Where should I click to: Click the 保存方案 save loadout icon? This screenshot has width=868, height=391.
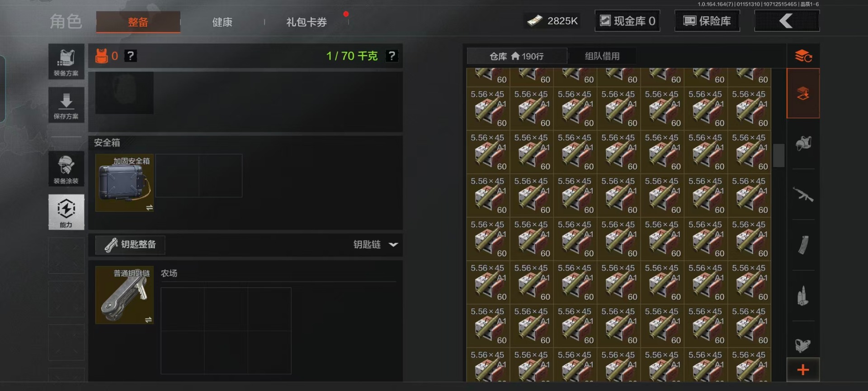(x=66, y=105)
